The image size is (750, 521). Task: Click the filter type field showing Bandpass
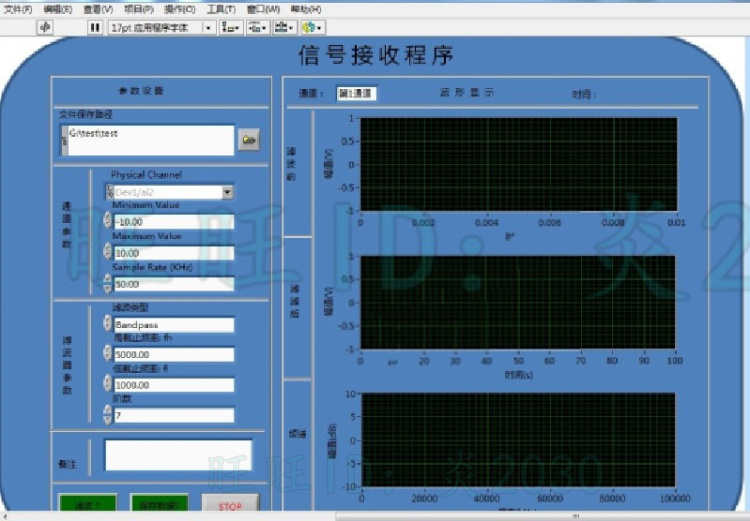click(x=174, y=325)
